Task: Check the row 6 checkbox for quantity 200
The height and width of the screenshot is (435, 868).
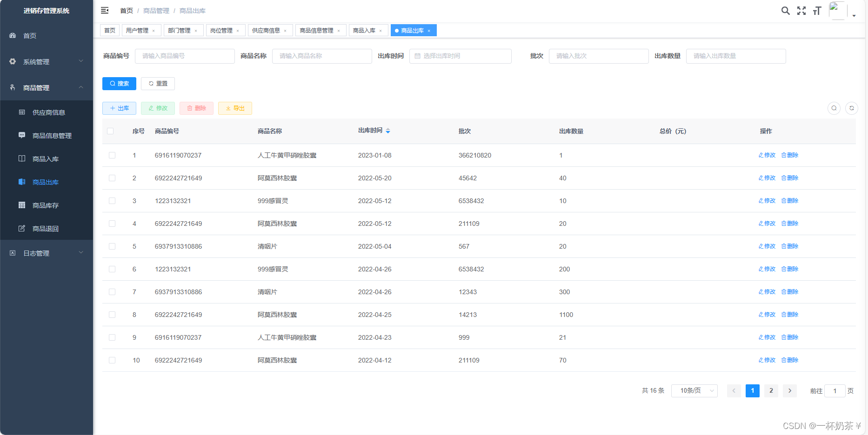Action: click(112, 269)
